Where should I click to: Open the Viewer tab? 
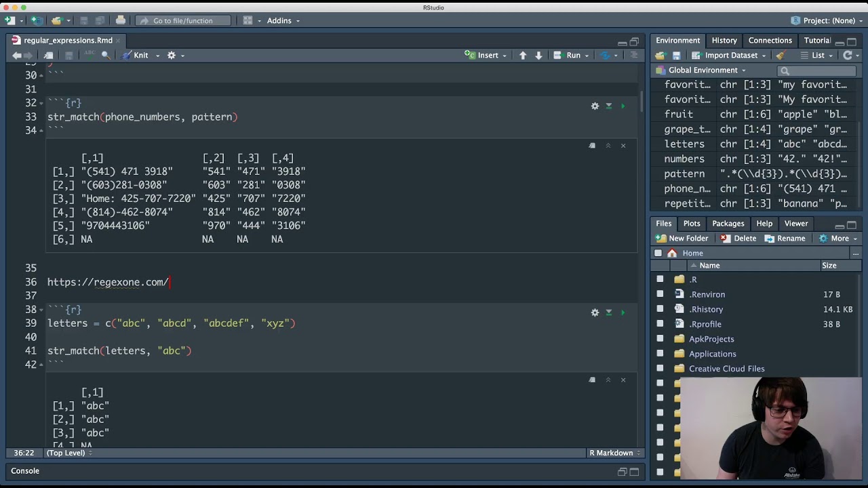[796, 224]
